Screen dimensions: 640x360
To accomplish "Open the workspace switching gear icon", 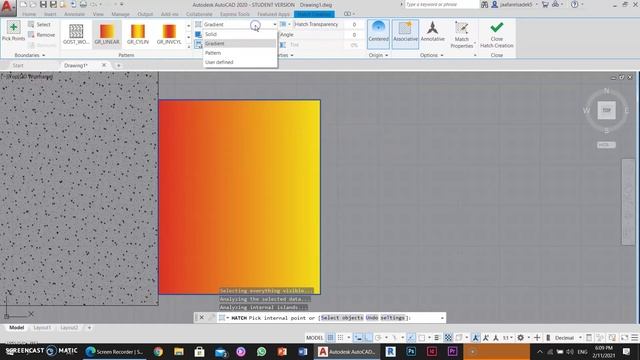I will coord(520,338).
